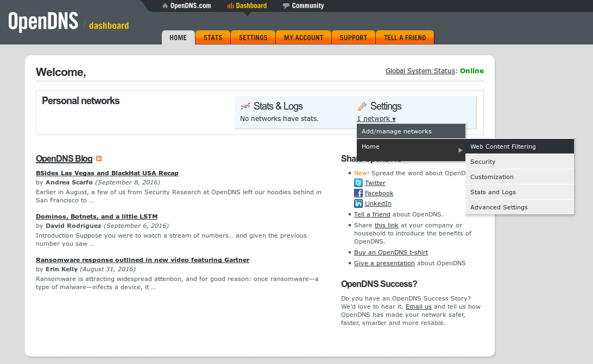Click the home icon next to OpenDNS.com
The height and width of the screenshot is (364, 593).
tap(165, 5)
